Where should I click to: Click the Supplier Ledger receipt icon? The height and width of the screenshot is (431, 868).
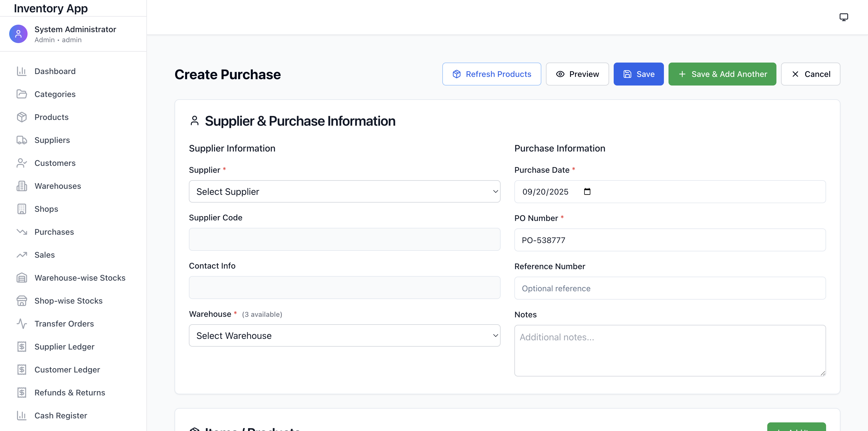click(22, 346)
